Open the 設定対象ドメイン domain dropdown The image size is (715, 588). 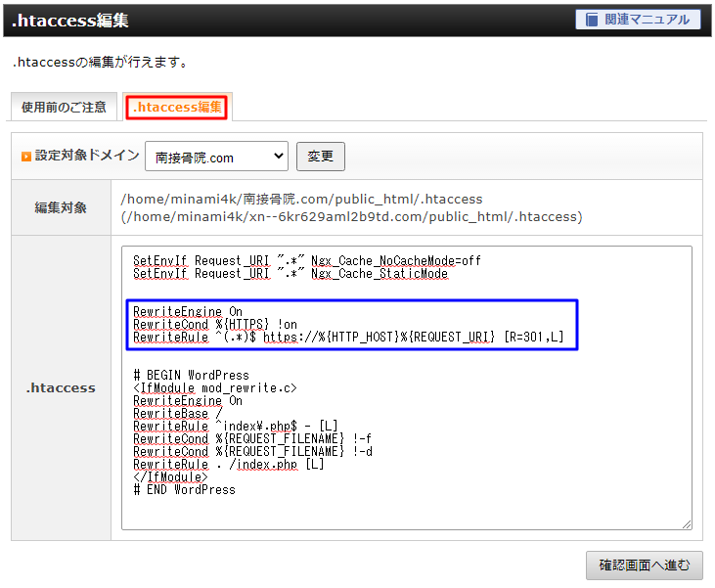(x=216, y=157)
